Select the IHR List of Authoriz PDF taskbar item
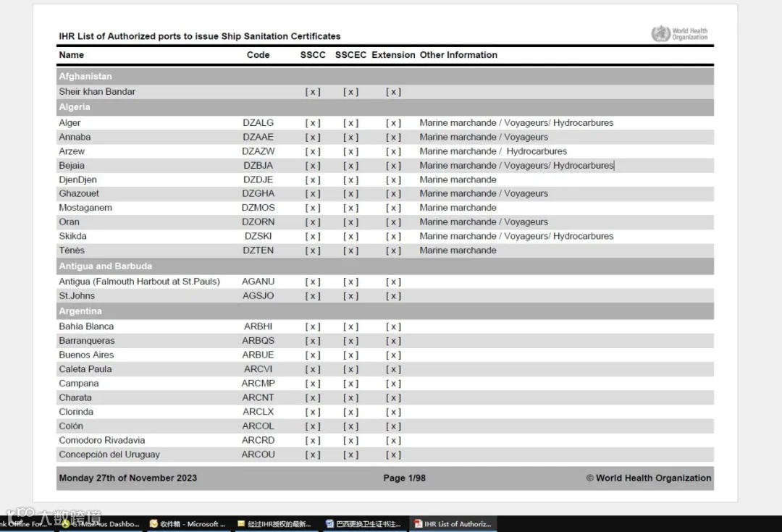This screenshot has width=782, height=532. [x=453, y=523]
